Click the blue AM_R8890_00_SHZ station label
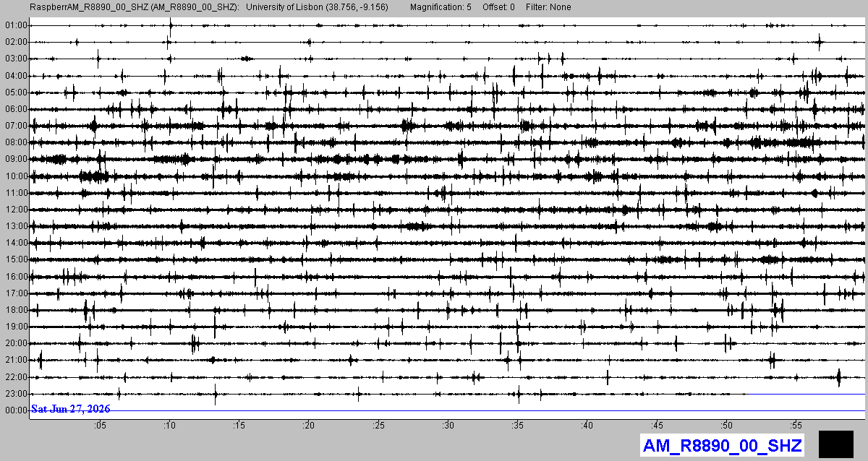868x461 pixels. coord(722,445)
